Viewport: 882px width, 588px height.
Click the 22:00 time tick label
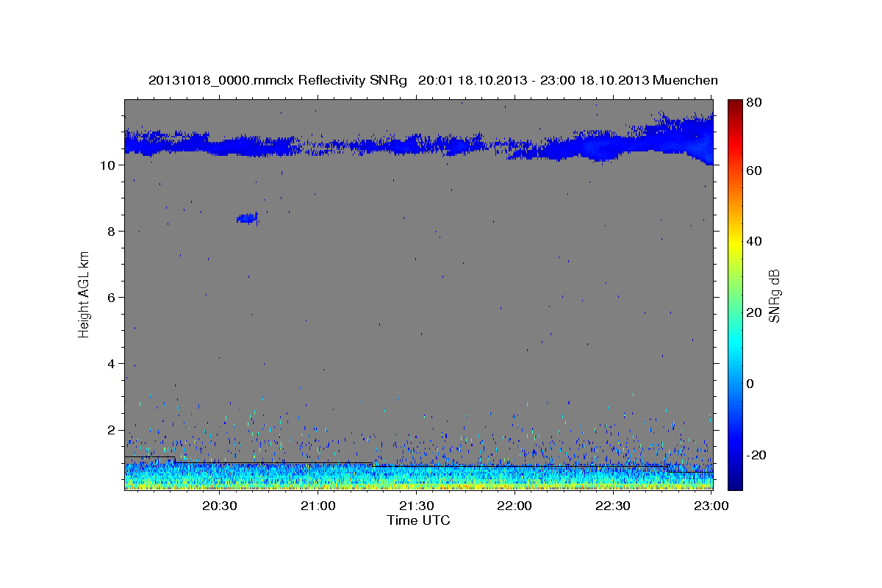(514, 506)
